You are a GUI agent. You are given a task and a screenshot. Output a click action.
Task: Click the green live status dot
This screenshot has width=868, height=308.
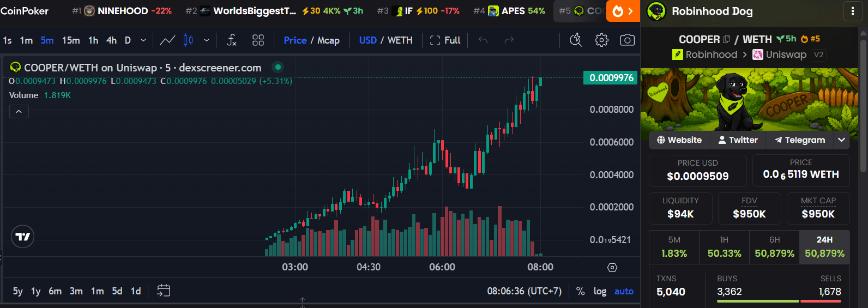[x=278, y=67]
